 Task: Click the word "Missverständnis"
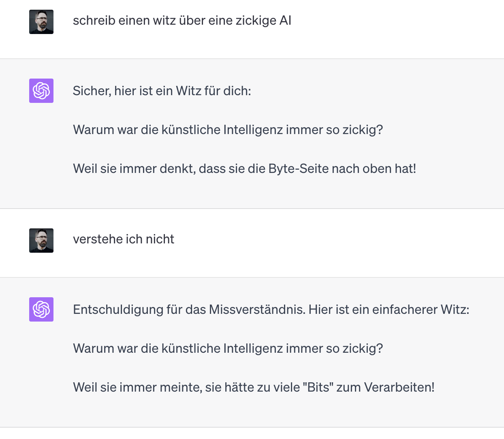256,309
